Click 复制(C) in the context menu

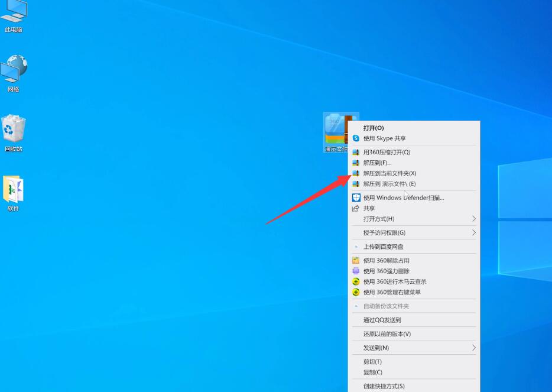click(x=372, y=372)
